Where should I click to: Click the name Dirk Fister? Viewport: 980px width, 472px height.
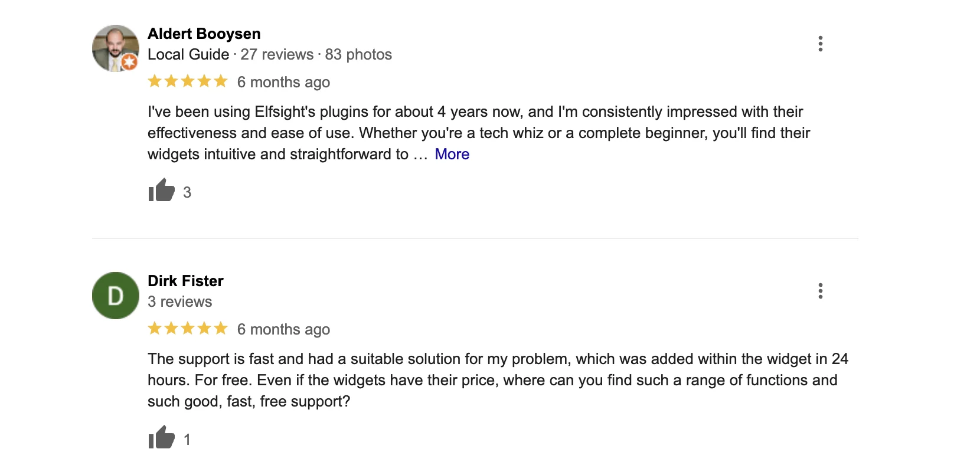[x=185, y=281]
